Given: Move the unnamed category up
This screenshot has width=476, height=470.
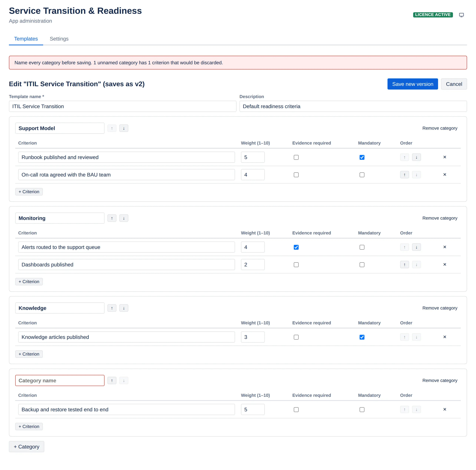Looking at the screenshot, I should (x=112, y=380).
